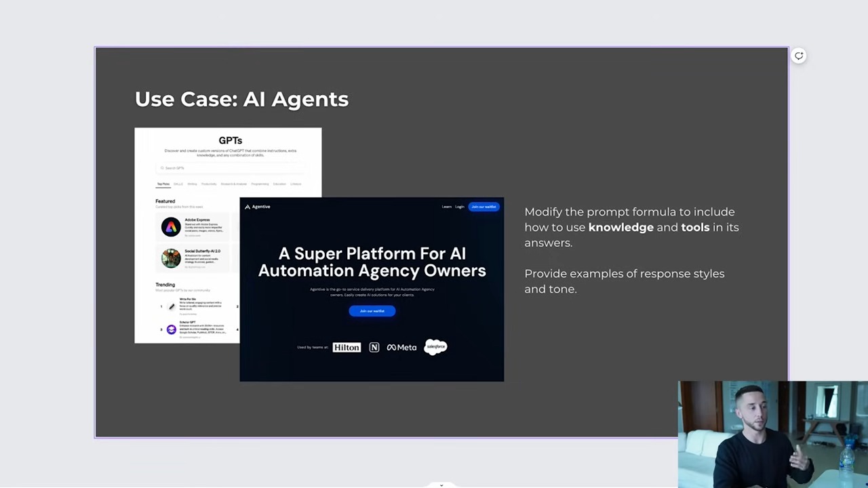Select the 'Use Case: AI Agents' slide title

coord(241,99)
